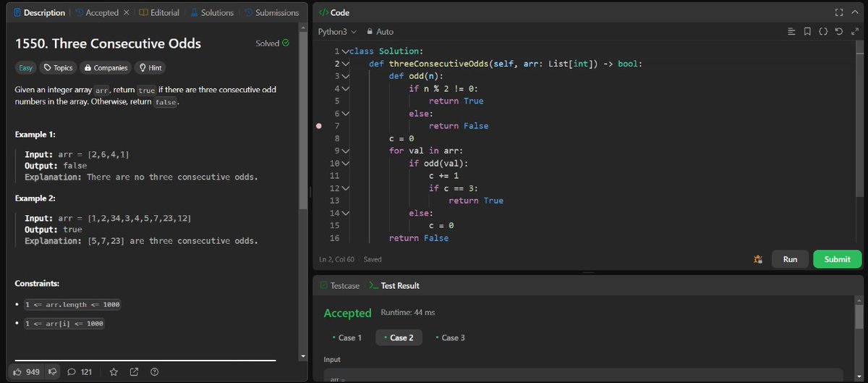The height and width of the screenshot is (383, 868).
Task: Fold the if odd(val) block, line 10
Action: [346, 164]
